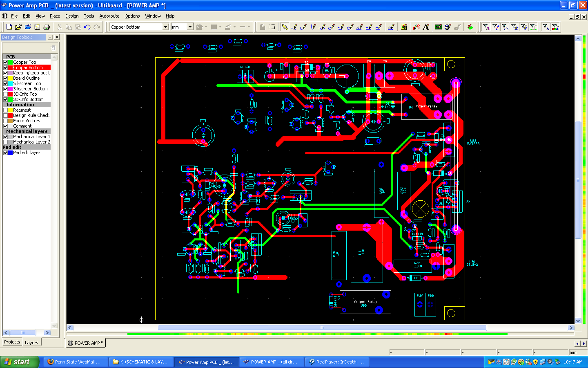
Task: Switch to the Layers tab
Action: (31, 343)
